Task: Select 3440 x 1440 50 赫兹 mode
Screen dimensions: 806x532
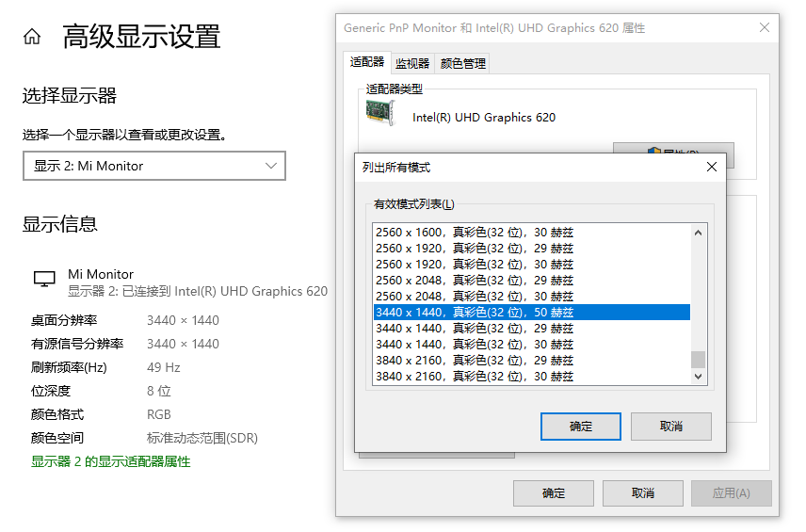Action: (475, 313)
